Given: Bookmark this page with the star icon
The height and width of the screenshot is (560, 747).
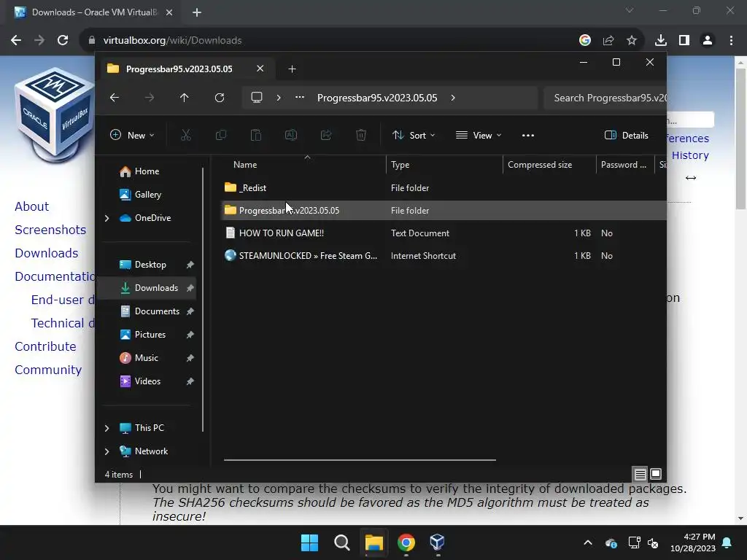Looking at the screenshot, I should coord(632,41).
